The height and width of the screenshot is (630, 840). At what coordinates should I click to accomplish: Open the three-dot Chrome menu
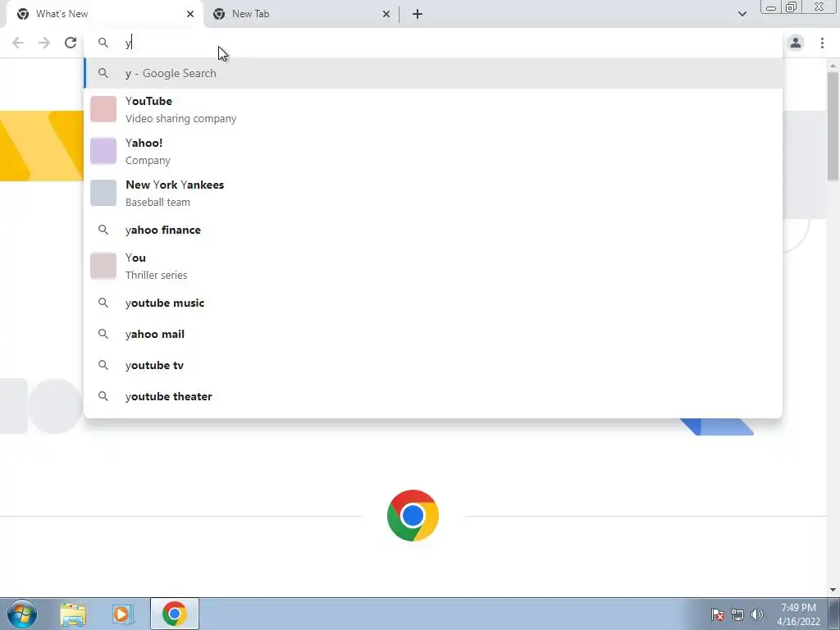[822, 43]
